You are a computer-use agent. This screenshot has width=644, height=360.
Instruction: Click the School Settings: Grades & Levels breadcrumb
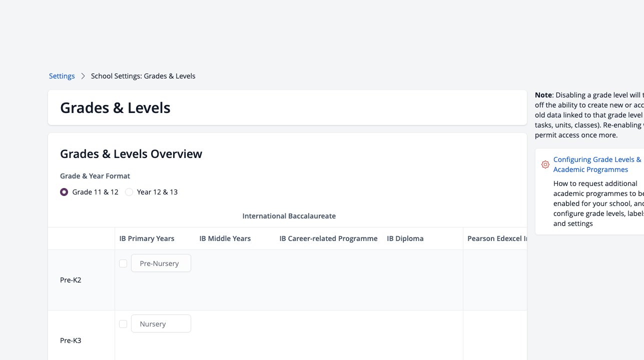(x=143, y=76)
